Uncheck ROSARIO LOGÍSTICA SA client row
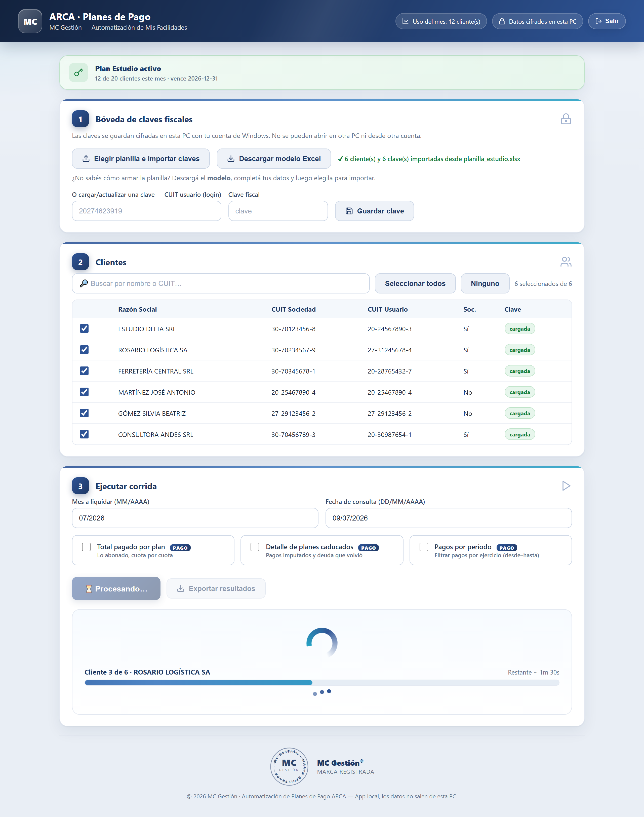The width and height of the screenshot is (644, 817). pyautogui.click(x=84, y=350)
